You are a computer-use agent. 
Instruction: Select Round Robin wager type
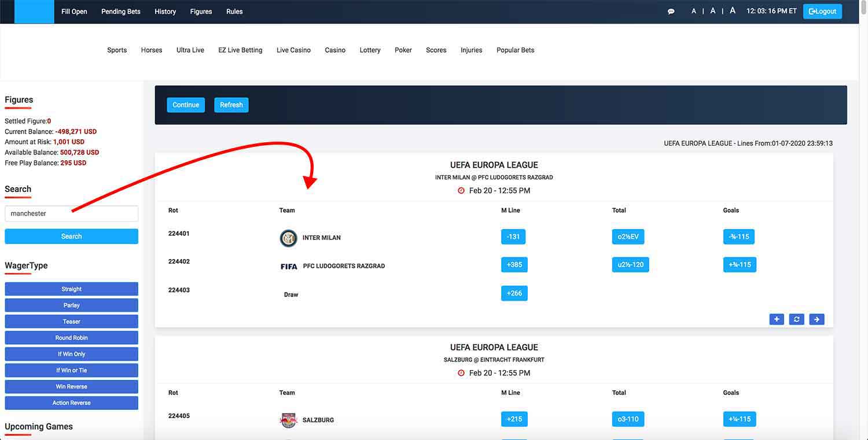click(71, 338)
